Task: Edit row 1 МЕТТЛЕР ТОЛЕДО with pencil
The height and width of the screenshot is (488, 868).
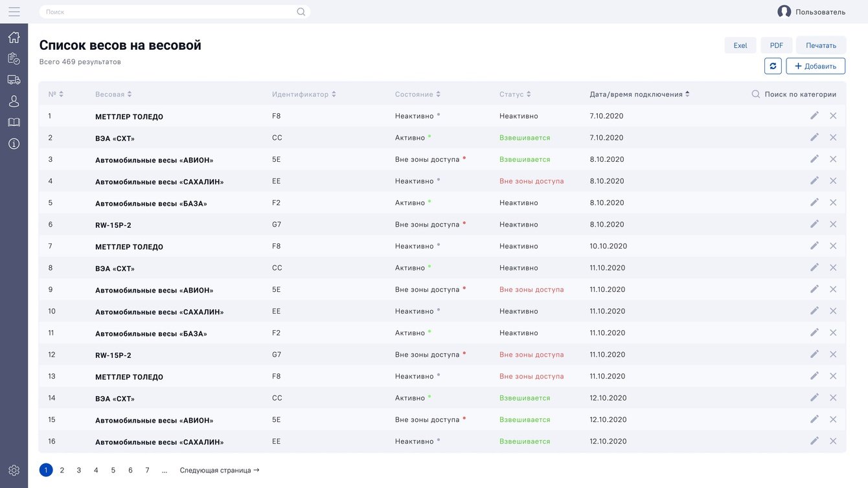Action: pyautogui.click(x=814, y=115)
